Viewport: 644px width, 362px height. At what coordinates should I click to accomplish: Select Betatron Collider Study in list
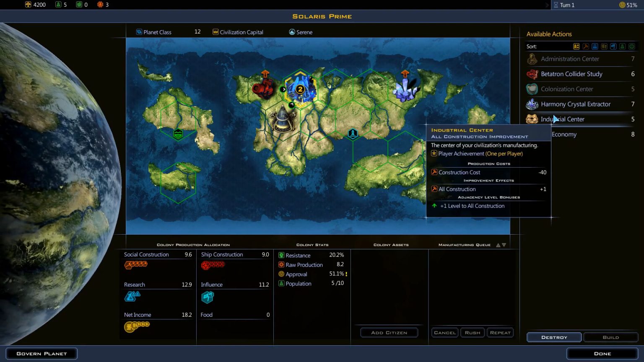pyautogui.click(x=581, y=74)
